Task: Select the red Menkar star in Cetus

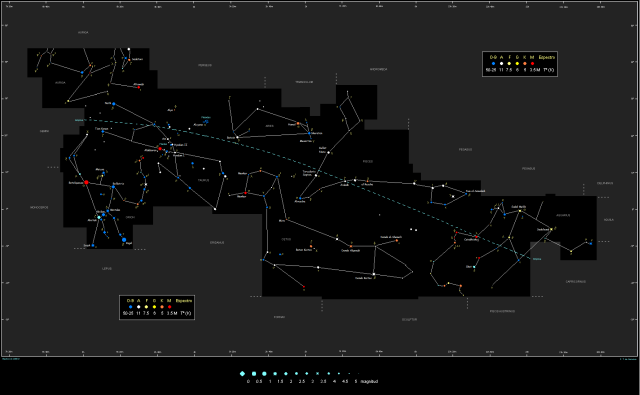Action: tap(245, 193)
